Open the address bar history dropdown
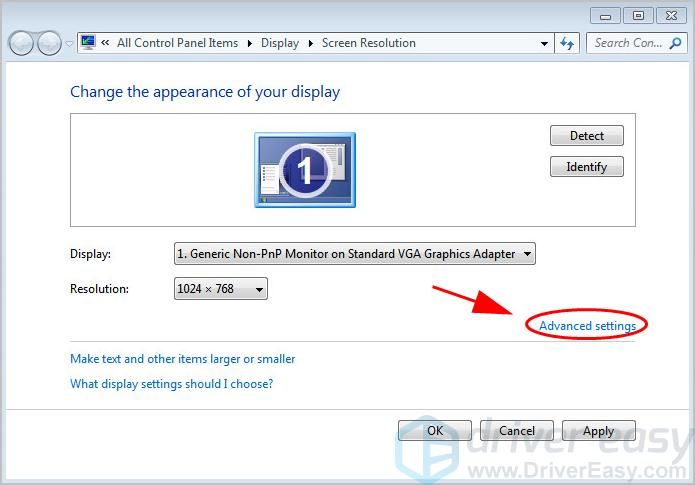Viewport: 695px width, 485px height. click(x=544, y=43)
